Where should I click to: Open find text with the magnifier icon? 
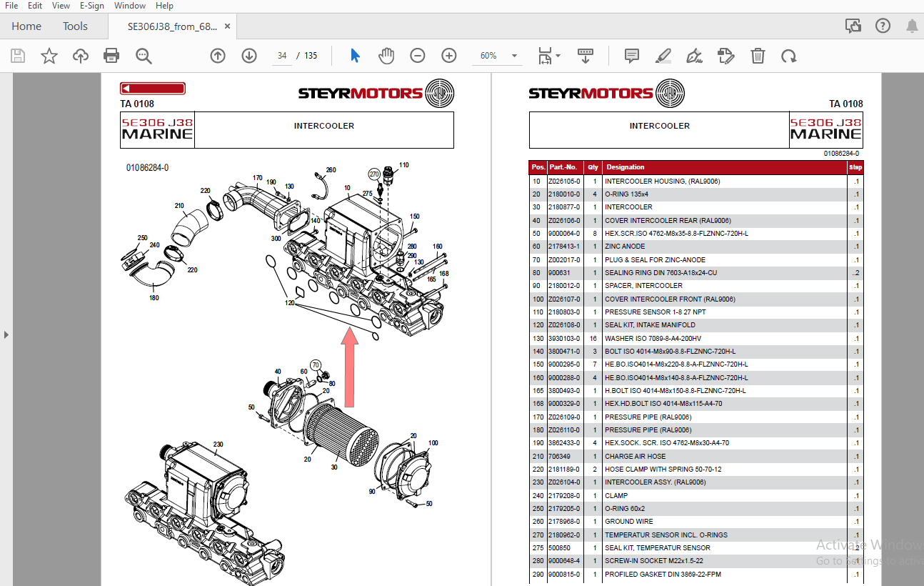pyautogui.click(x=144, y=56)
